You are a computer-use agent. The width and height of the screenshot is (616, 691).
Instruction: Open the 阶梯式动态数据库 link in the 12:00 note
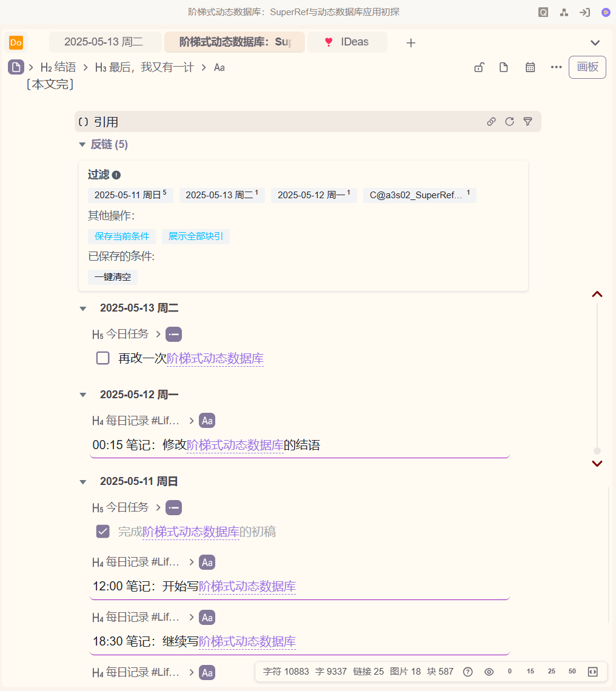(247, 586)
